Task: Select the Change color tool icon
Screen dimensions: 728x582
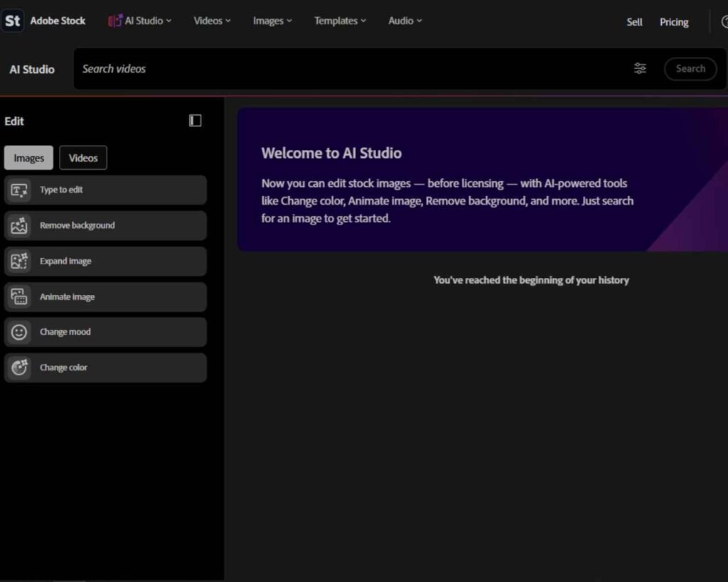Action: coord(19,367)
